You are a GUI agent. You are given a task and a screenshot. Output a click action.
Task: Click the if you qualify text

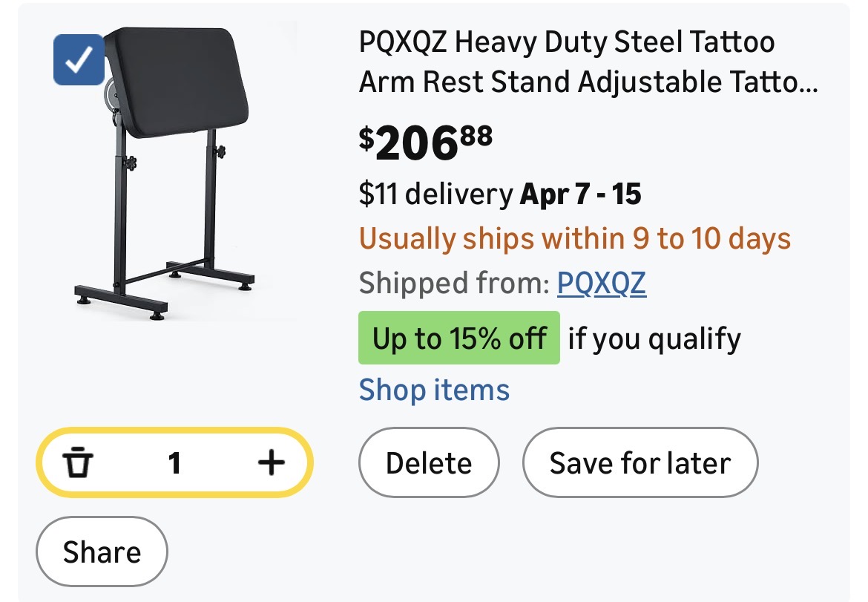click(654, 339)
